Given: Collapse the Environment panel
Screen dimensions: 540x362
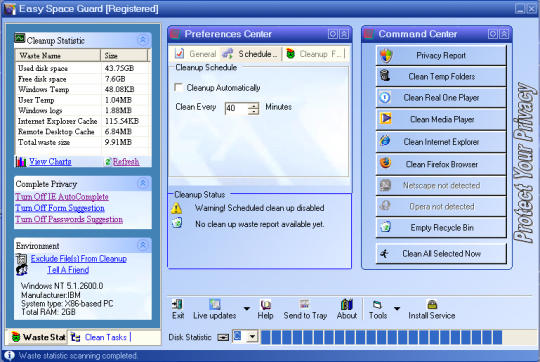Looking at the screenshot, I should coord(143,245).
